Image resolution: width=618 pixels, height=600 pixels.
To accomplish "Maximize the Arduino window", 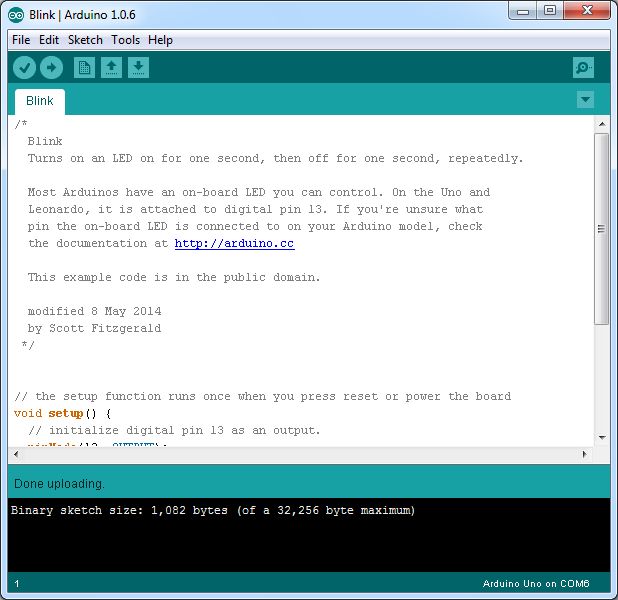I will click(x=550, y=11).
